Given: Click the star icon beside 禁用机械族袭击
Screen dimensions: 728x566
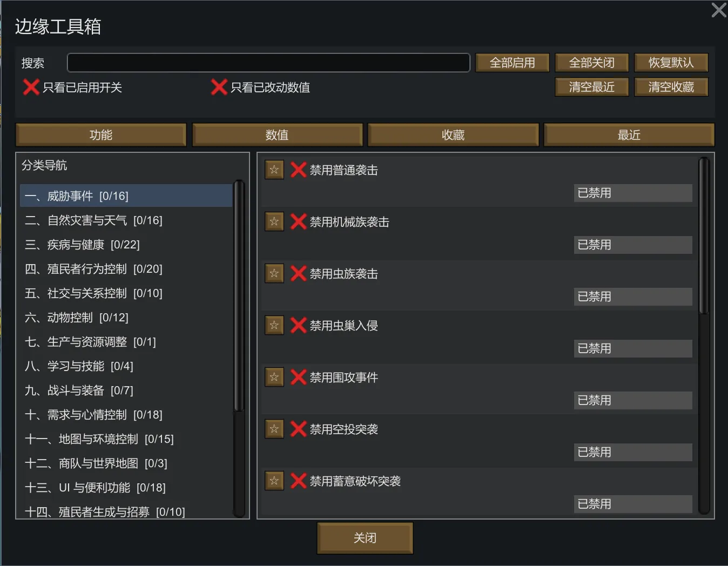Looking at the screenshot, I should pos(274,221).
